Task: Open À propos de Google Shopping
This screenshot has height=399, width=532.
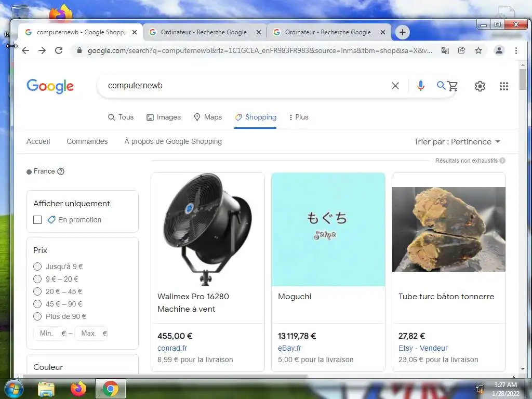Action: click(173, 141)
